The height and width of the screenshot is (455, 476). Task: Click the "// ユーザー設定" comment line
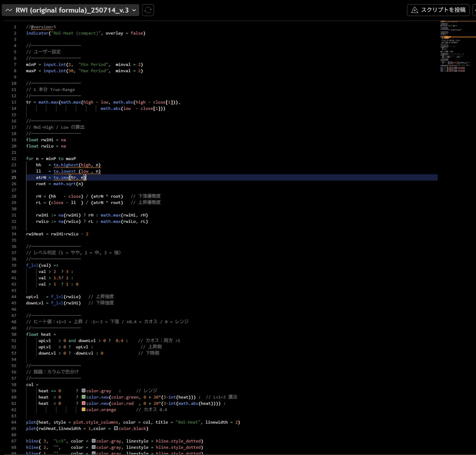tap(43, 52)
